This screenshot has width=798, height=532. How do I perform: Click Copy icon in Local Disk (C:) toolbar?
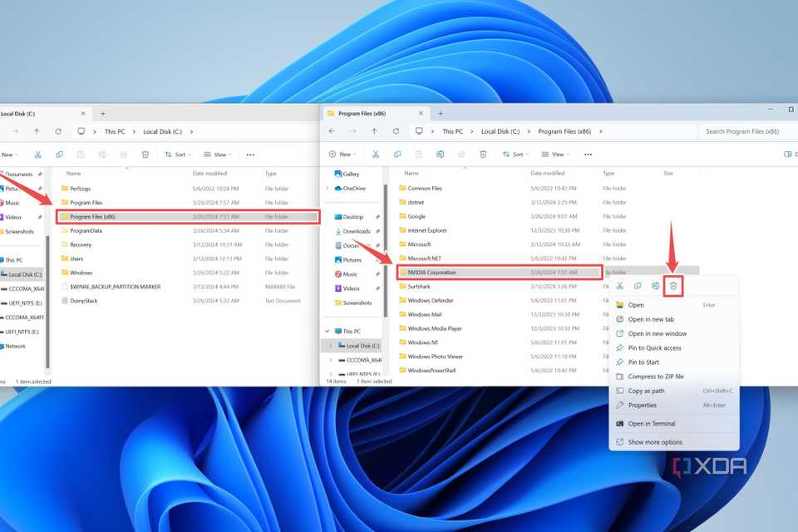click(x=59, y=155)
